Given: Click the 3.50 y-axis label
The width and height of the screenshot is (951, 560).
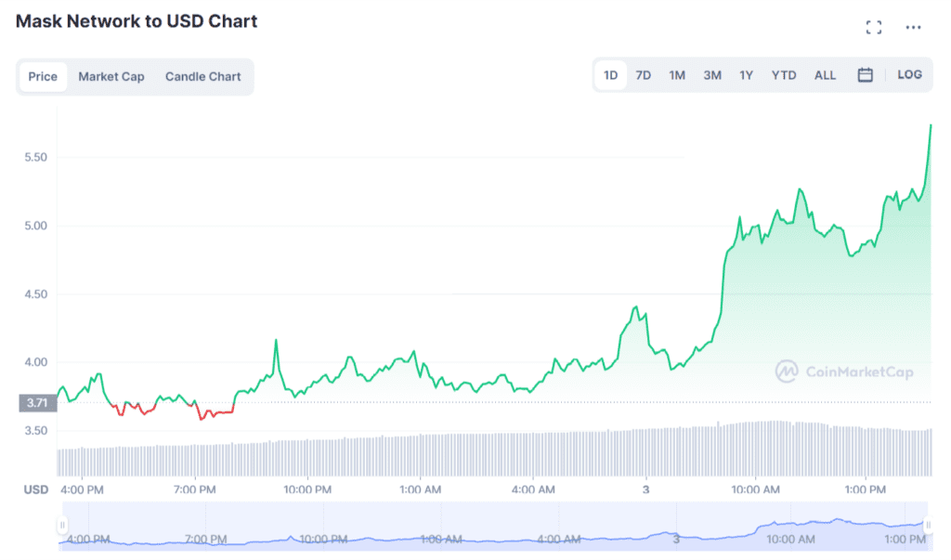Looking at the screenshot, I should pyautogui.click(x=35, y=431).
